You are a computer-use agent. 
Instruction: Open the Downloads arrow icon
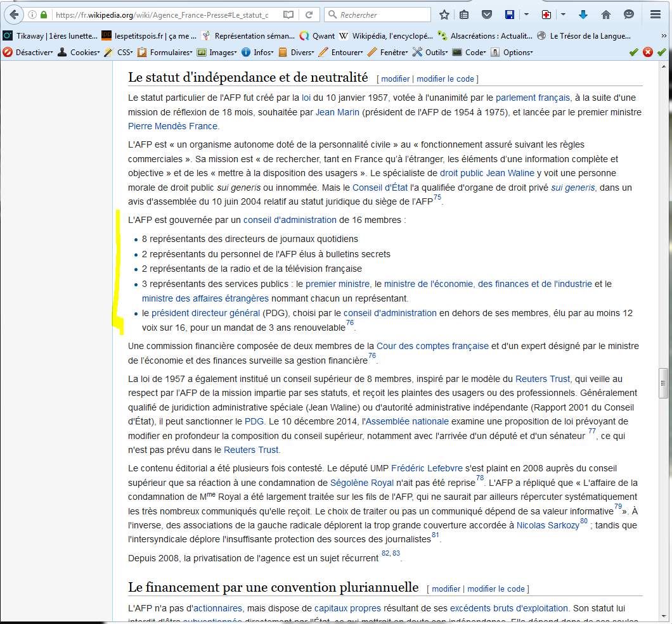pos(583,15)
